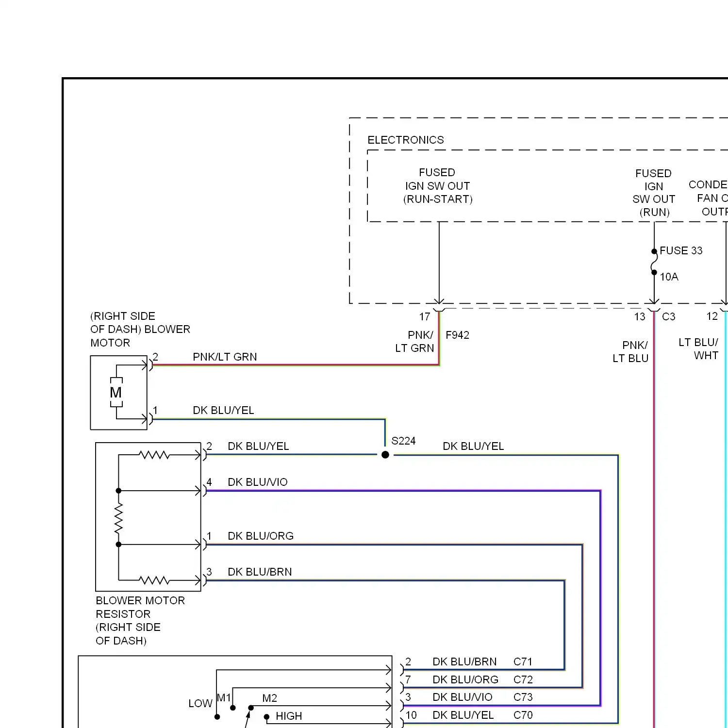Click the S224 splice label

(403, 441)
